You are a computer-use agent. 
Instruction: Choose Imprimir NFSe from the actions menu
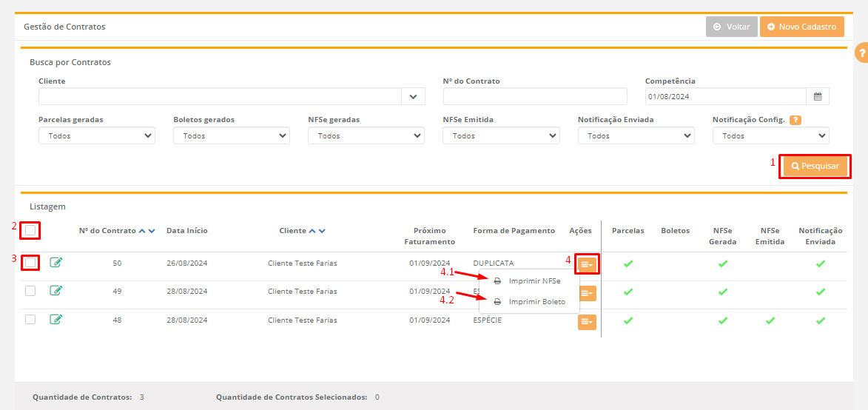tap(534, 281)
